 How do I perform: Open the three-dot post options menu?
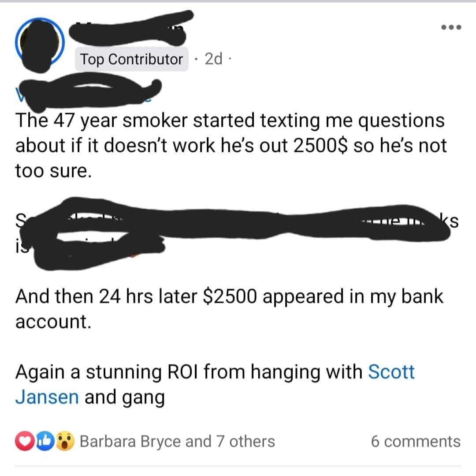451,27
